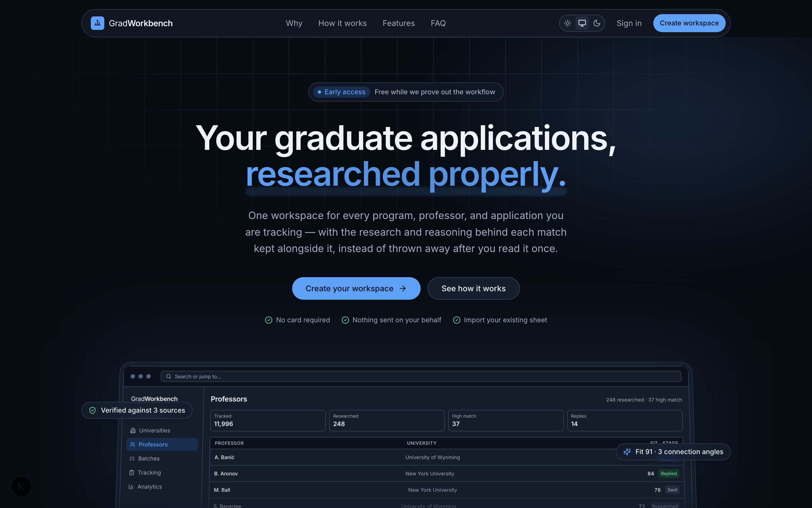
Task: Click the Batches list icon
Action: pos(132,459)
